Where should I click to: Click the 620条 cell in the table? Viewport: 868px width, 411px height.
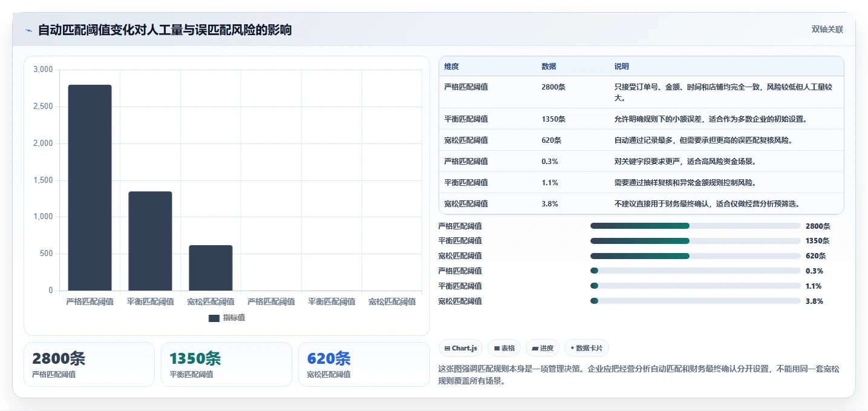(x=551, y=140)
